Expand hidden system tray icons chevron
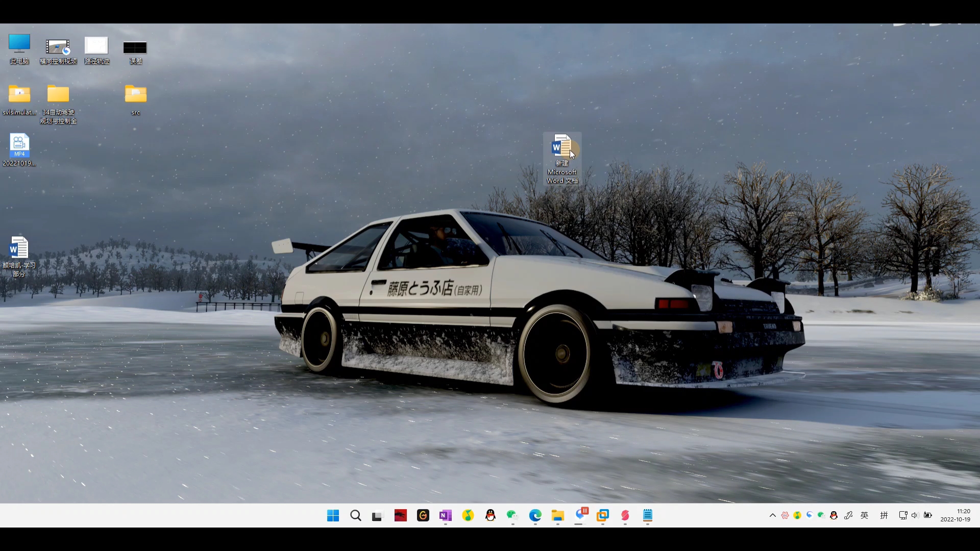 (x=773, y=516)
